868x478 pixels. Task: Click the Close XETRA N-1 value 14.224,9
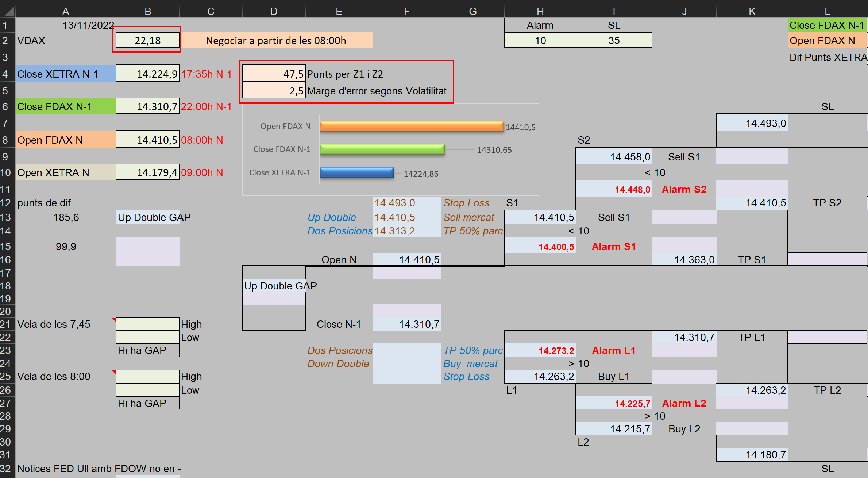coord(147,74)
